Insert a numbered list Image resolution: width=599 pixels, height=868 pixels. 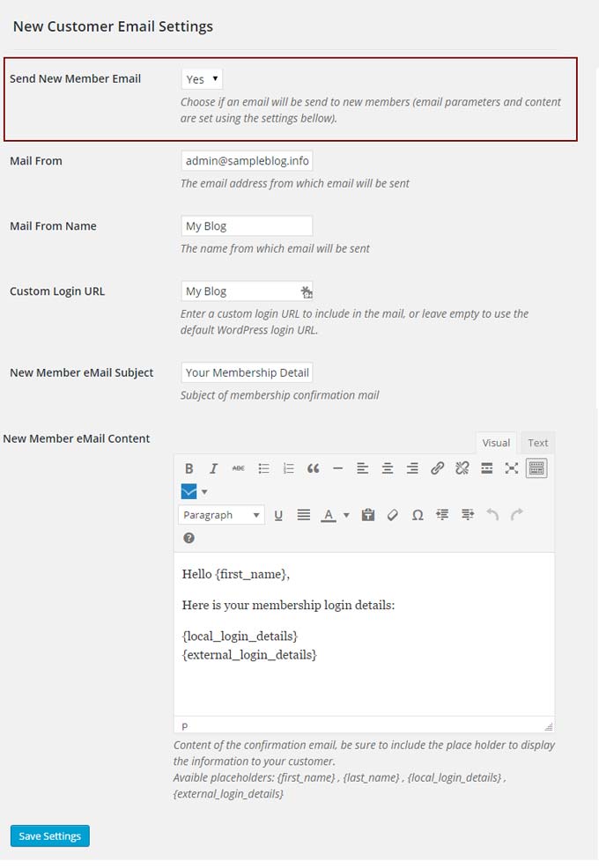(289, 468)
